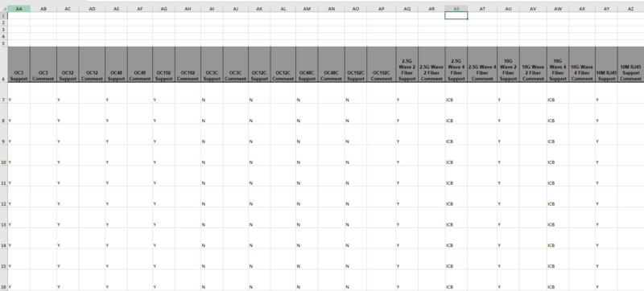Click the OC3 Support header cell
Screen dimensions: 644x291
tap(19, 65)
